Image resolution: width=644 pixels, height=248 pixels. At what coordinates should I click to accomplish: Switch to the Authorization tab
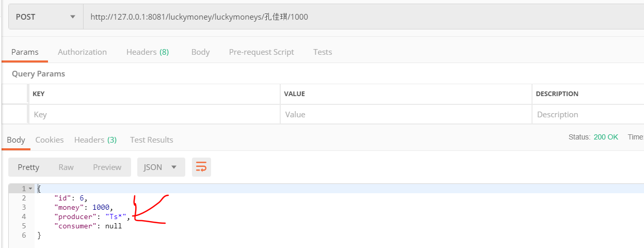82,52
